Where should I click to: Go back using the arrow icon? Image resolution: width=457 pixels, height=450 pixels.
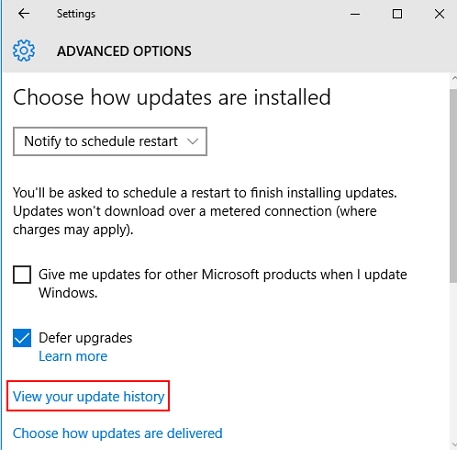[x=24, y=14]
